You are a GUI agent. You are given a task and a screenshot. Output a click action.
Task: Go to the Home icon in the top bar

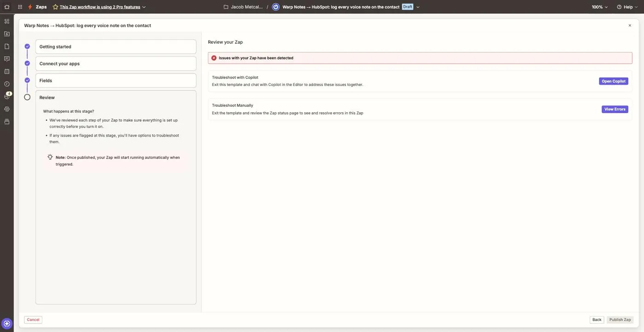tap(6, 7)
